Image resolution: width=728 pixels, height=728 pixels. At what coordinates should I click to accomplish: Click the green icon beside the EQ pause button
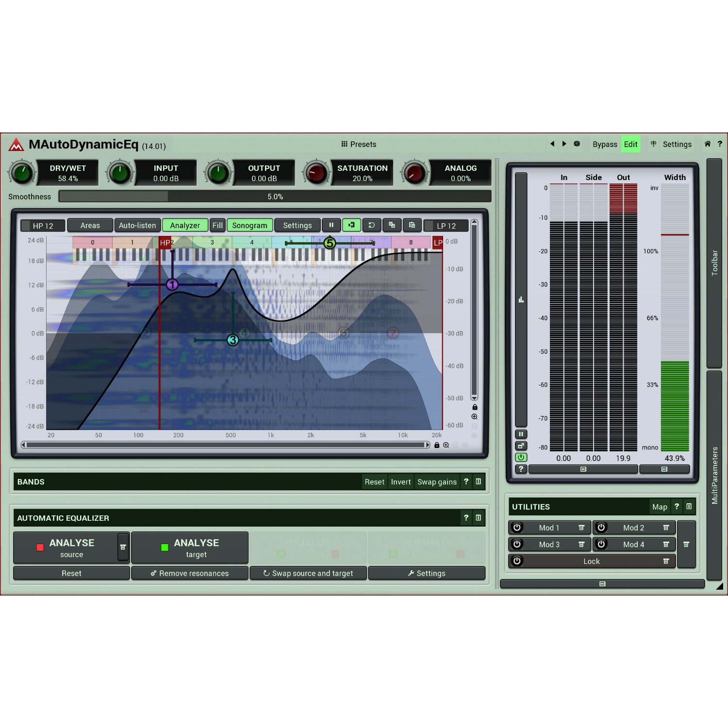[351, 225]
